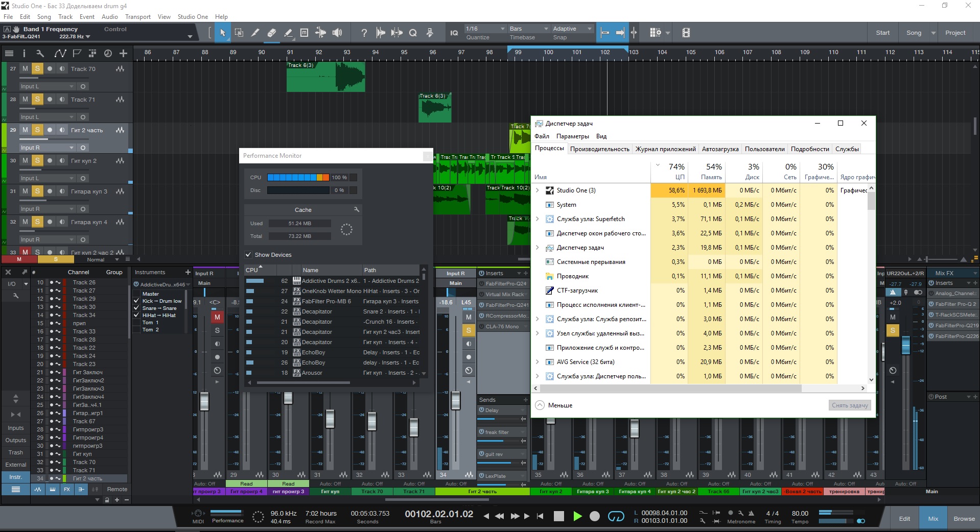The image size is (980, 532).
Task: Toggle HiHat output checkbox
Action: (136, 315)
